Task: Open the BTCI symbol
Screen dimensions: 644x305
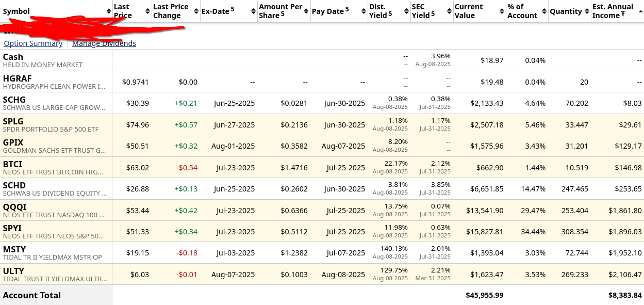Action: pos(13,164)
